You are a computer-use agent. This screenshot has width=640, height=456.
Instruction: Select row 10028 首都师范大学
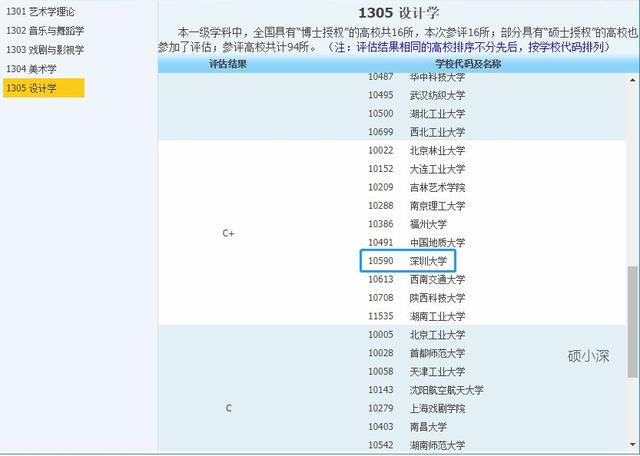click(x=416, y=353)
